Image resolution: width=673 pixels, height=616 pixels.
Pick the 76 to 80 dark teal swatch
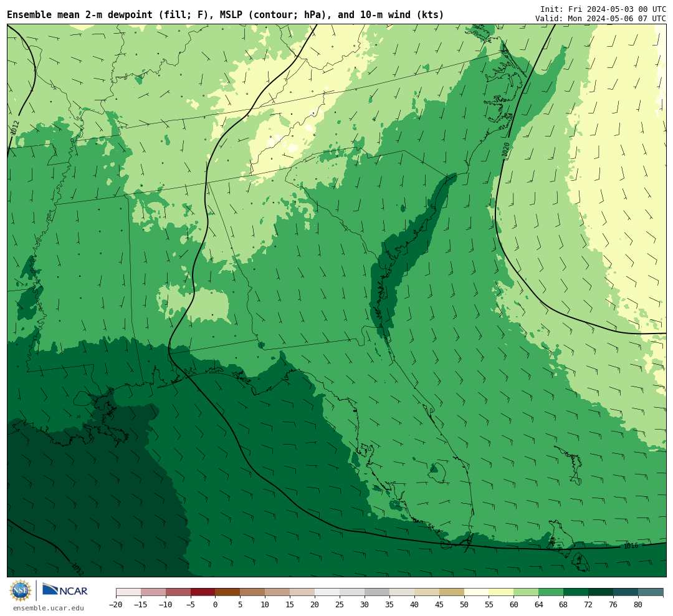tap(626, 592)
